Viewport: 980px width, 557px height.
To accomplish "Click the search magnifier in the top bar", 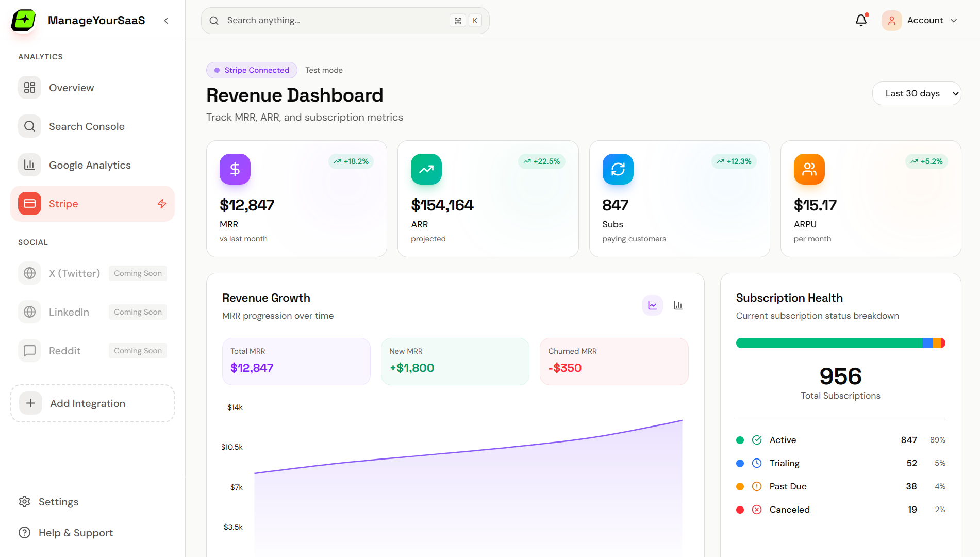I will pos(214,20).
